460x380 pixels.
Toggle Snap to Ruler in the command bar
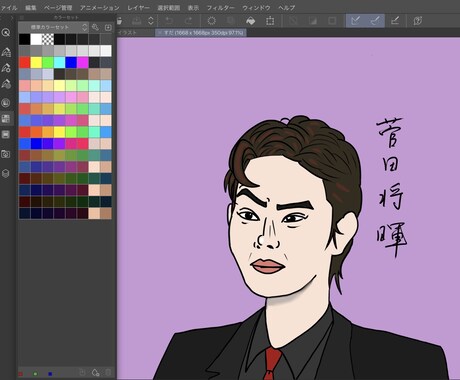coord(355,21)
